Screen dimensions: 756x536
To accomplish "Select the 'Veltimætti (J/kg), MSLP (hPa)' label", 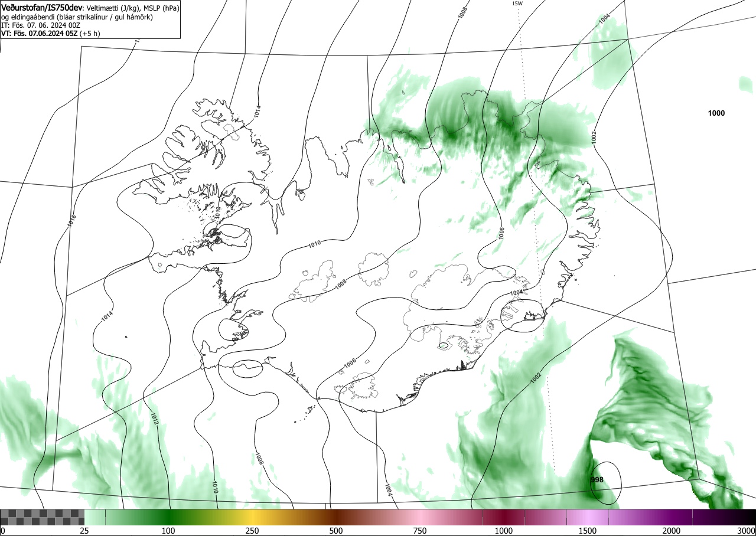I will (132, 8).
